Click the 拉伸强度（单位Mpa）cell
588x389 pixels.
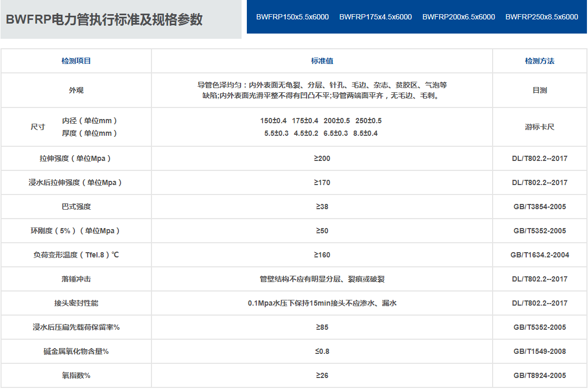pos(75,158)
